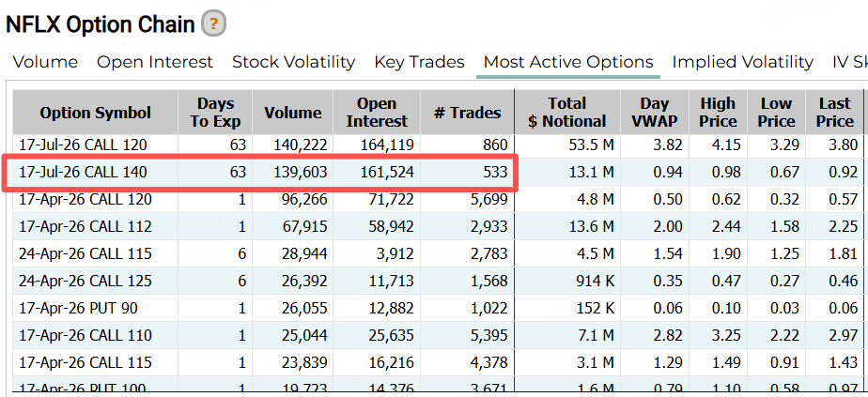Image resolution: width=868 pixels, height=397 pixels.
Task: Open the Implied Volatility tab
Action: point(742,62)
